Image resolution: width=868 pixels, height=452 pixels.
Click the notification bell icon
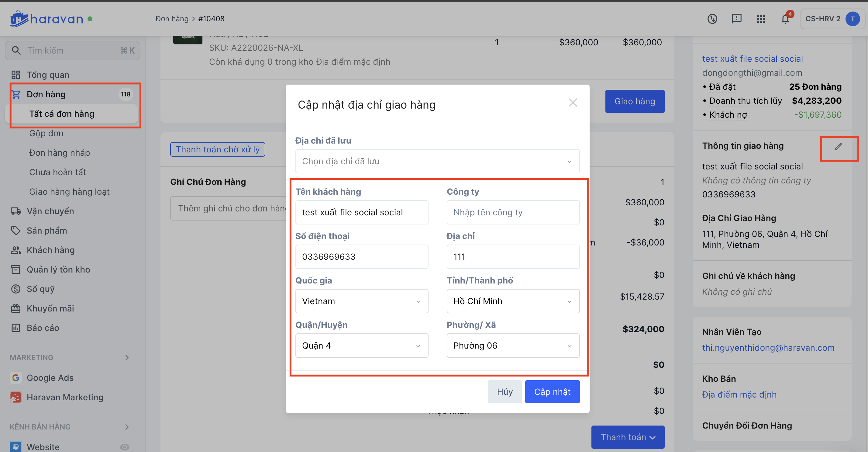pos(785,19)
